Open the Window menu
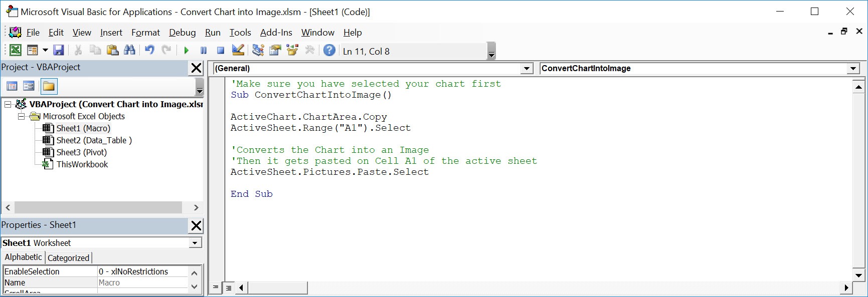 tap(318, 33)
